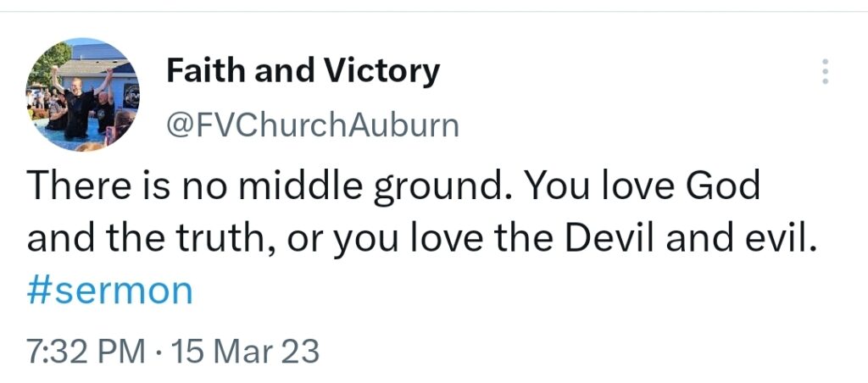Click the word "God" in the tweet
The width and height of the screenshot is (868, 383).
(723, 185)
